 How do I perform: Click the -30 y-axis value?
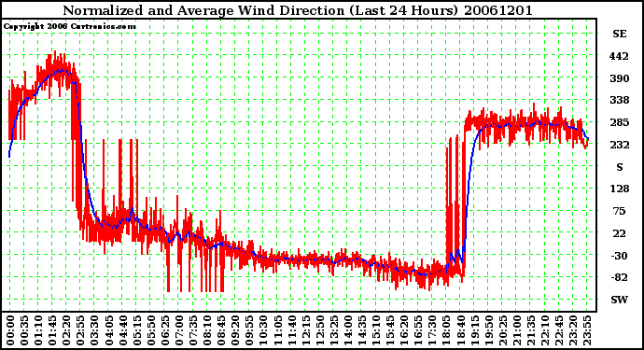619,256
